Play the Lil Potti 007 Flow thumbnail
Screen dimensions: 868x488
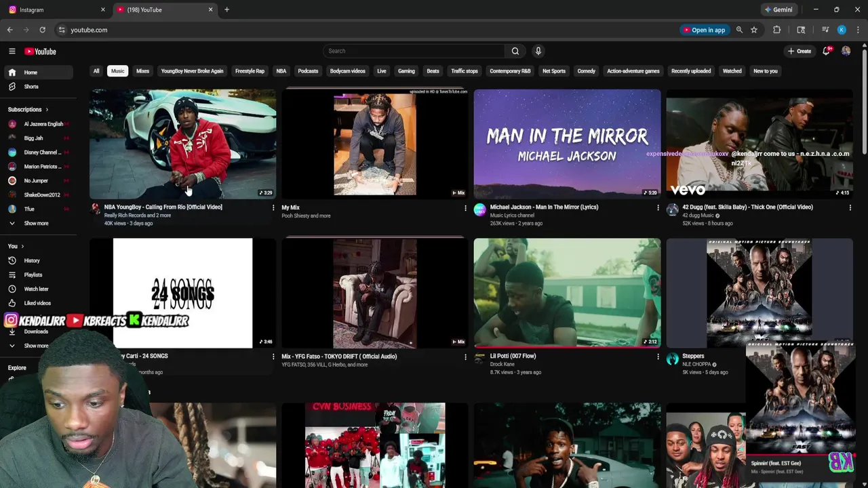(x=567, y=293)
